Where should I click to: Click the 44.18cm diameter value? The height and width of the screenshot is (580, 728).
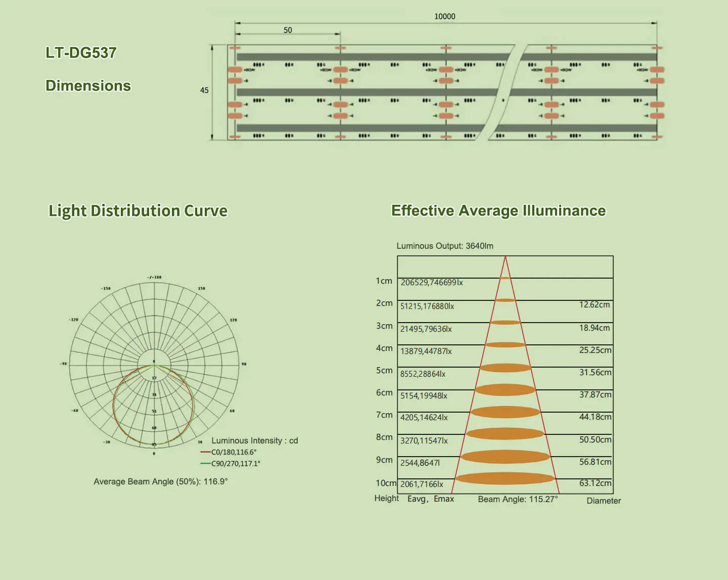click(x=596, y=417)
